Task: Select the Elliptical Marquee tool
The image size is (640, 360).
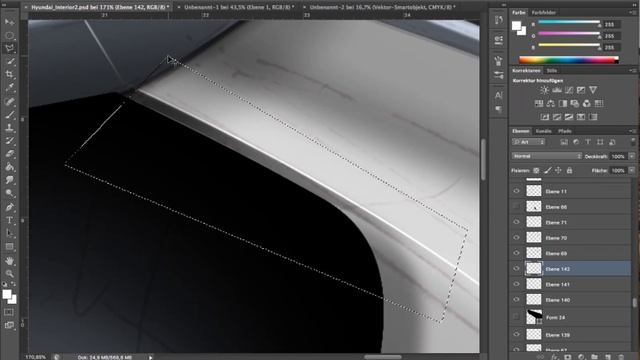Action: (9, 36)
